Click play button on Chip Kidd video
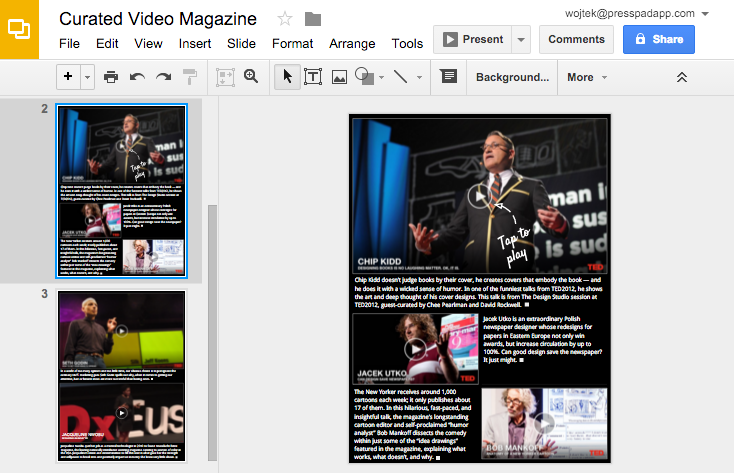 479,196
